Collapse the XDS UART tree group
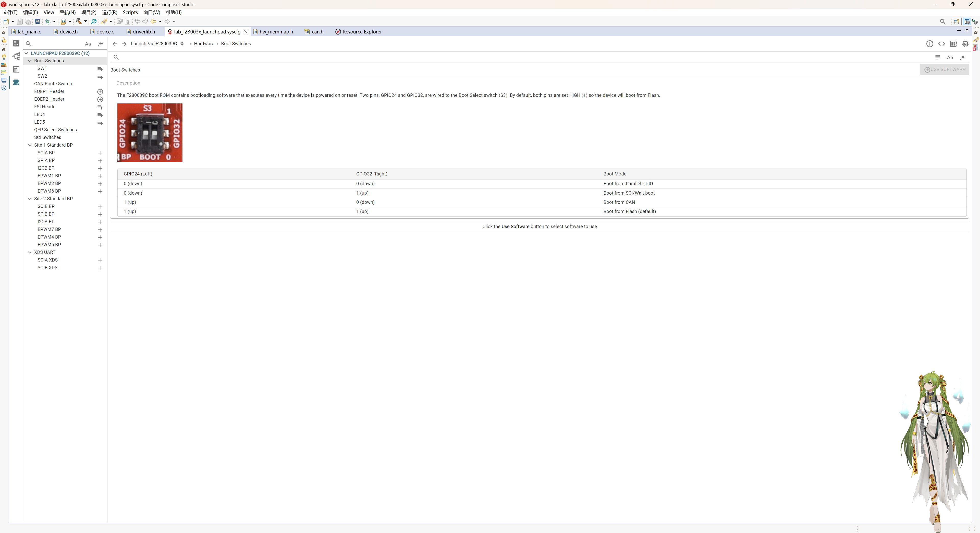The height and width of the screenshot is (533, 980). (x=30, y=252)
